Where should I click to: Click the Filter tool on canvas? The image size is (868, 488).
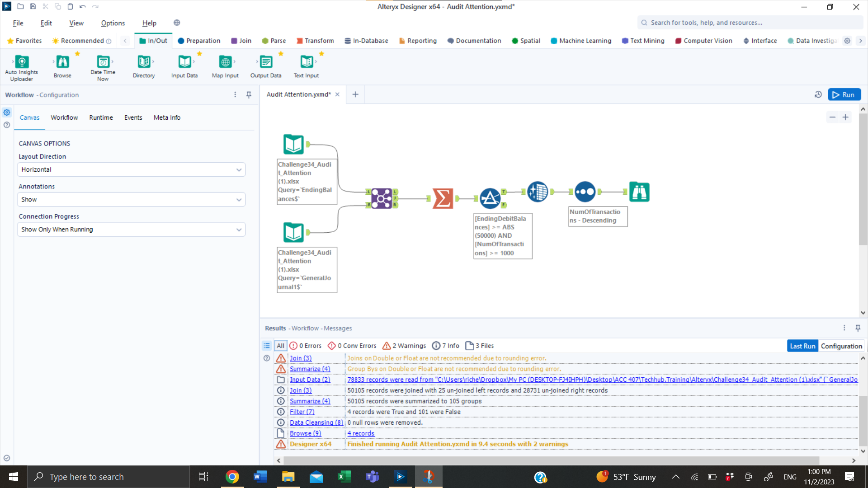click(490, 198)
